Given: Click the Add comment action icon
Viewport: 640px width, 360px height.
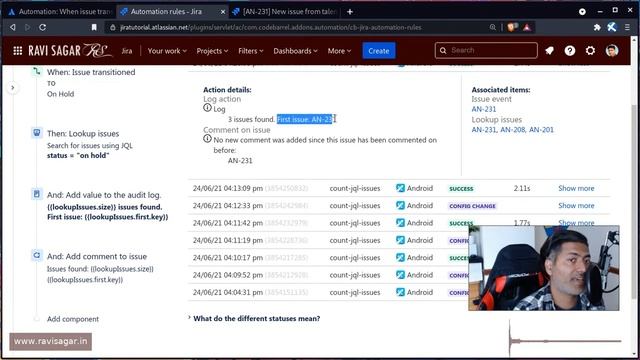Looking at the screenshot, I should point(37,255).
